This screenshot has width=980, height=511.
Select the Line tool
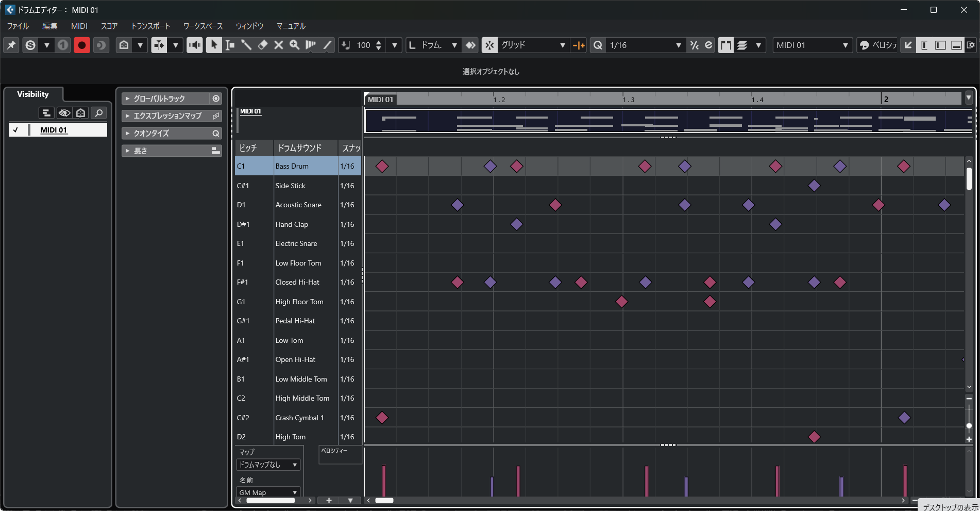point(327,45)
